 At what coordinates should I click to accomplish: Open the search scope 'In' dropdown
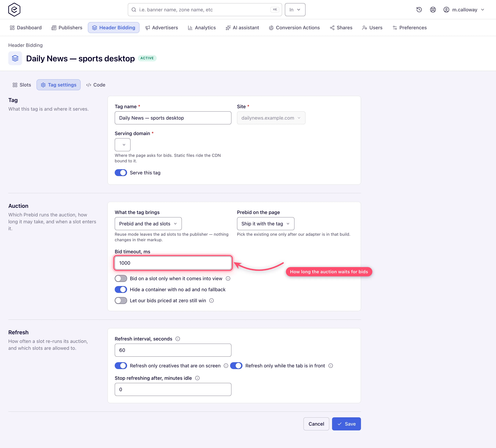(295, 10)
